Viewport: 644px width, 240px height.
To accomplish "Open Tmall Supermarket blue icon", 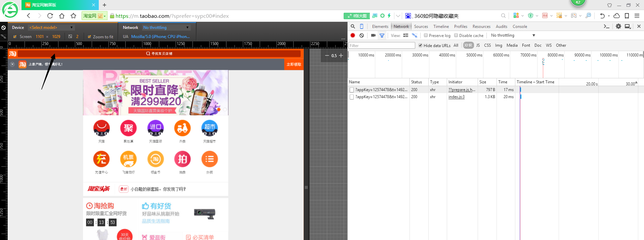I will [x=210, y=128].
